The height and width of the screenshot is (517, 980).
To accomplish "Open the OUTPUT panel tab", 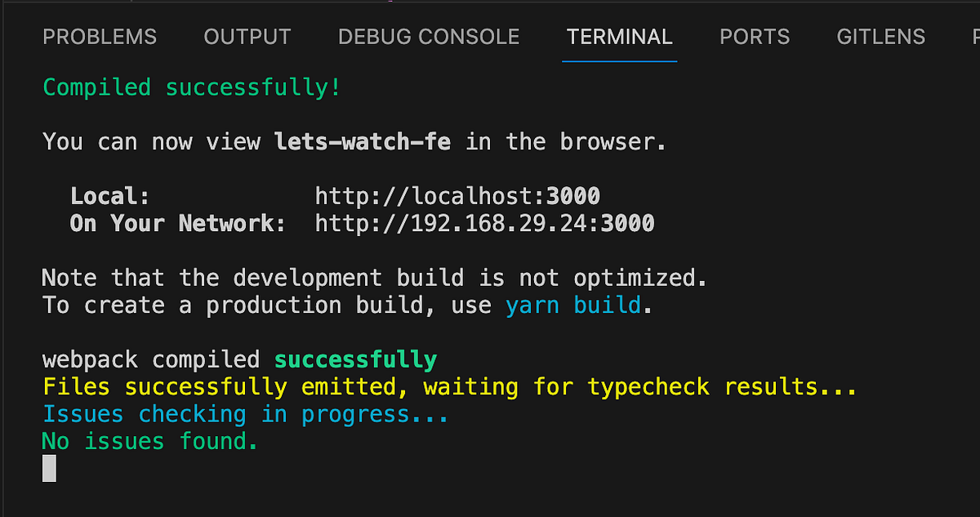I will (247, 37).
